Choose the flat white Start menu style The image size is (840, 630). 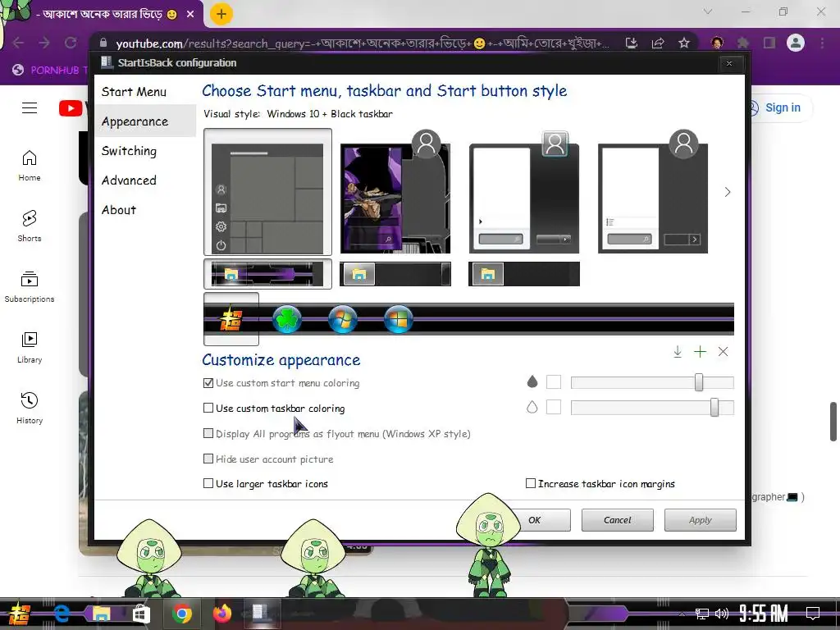point(653,192)
